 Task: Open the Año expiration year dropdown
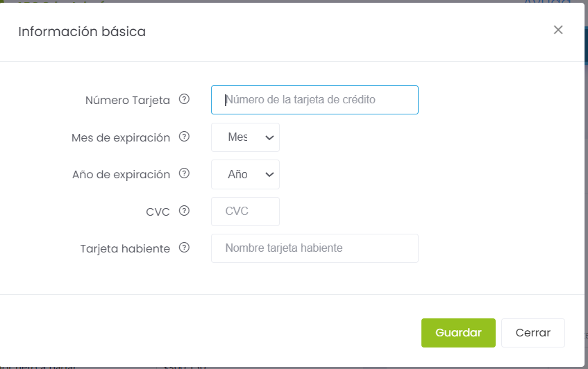(245, 175)
